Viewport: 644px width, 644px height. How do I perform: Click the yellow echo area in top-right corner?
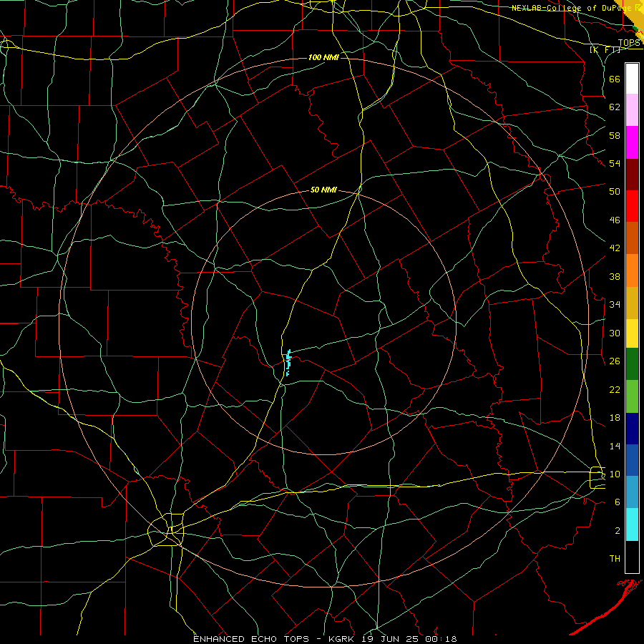point(635,14)
